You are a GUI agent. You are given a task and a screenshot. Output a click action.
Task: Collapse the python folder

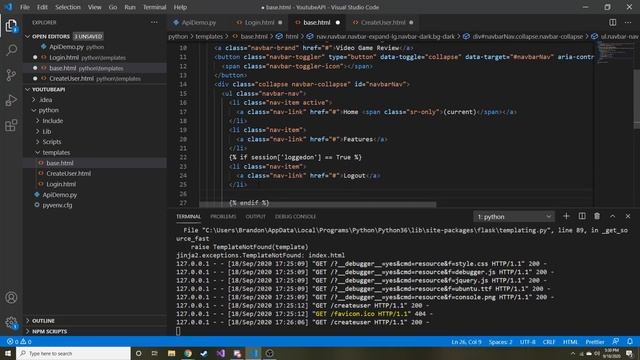[34, 110]
